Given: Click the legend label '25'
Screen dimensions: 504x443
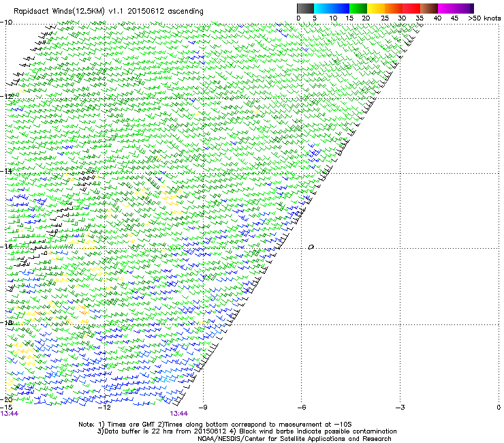Looking at the screenshot, I should (385, 18).
